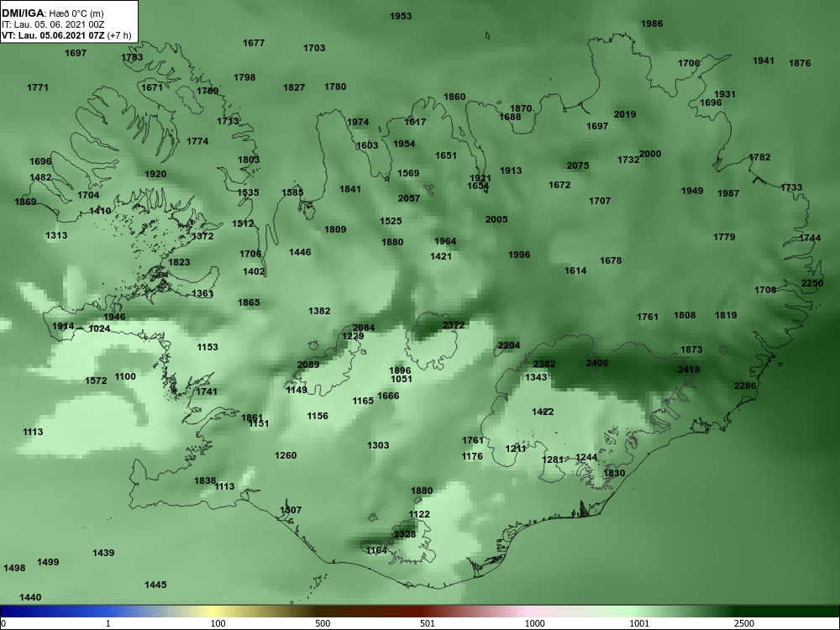Click the map value "1164"
840x630 pixels.
pos(376,551)
